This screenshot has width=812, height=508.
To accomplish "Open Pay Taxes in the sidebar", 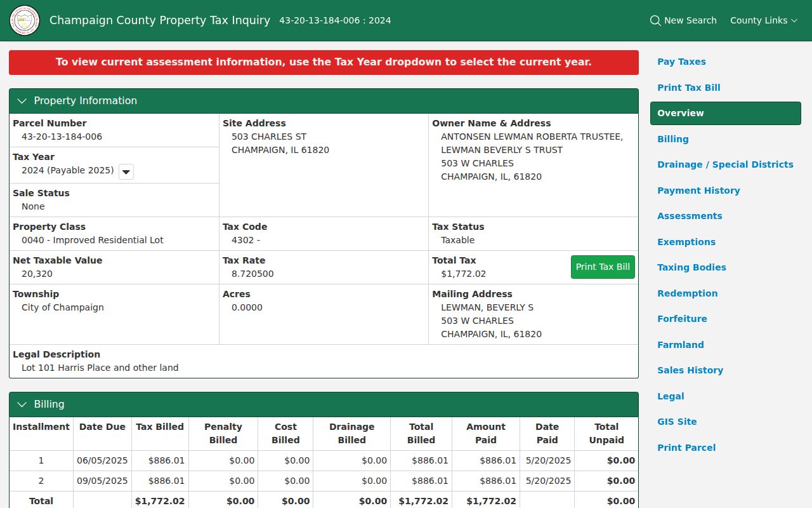I will pos(681,62).
